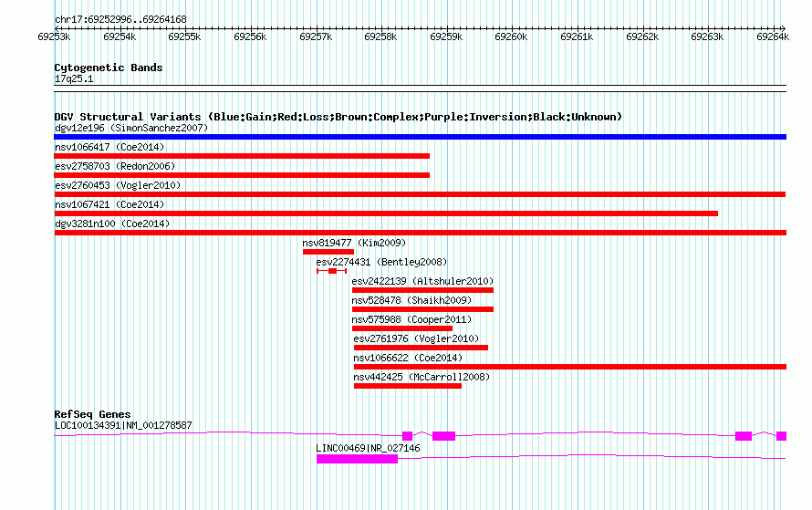Click the chr17:69252996..69264168 coordinates label

pos(120,19)
